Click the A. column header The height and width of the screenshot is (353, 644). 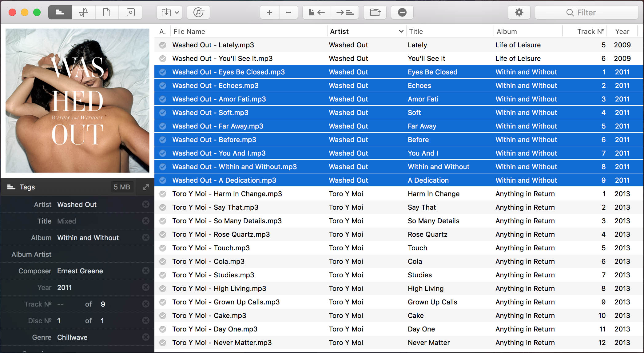(x=162, y=31)
